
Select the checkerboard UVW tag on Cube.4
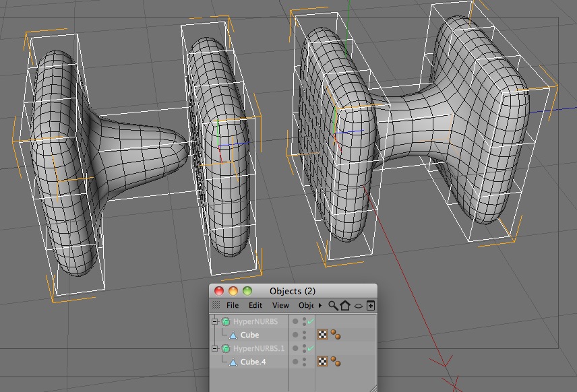pyautogui.click(x=322, y=362)
